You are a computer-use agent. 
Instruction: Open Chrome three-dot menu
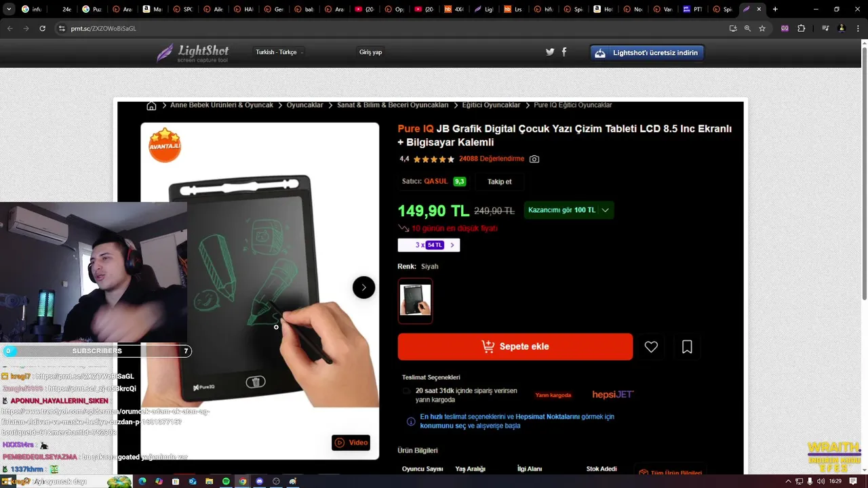click(859, 28)
